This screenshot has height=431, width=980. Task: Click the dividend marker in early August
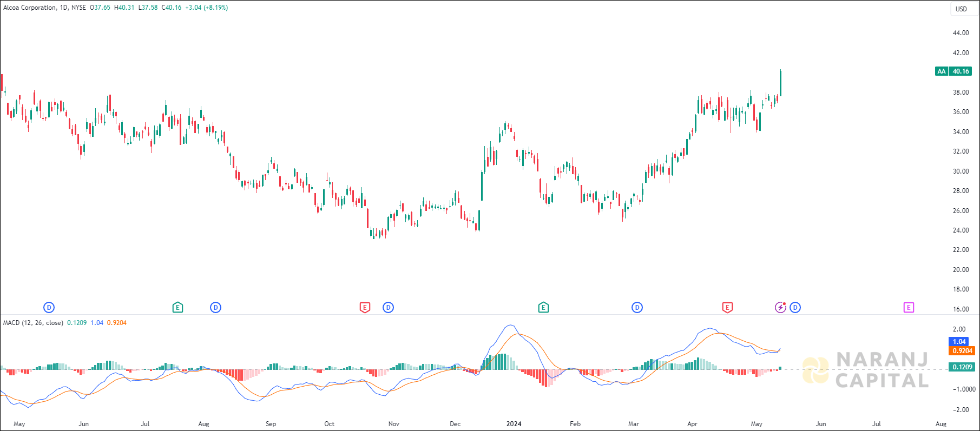coord(215,308)
